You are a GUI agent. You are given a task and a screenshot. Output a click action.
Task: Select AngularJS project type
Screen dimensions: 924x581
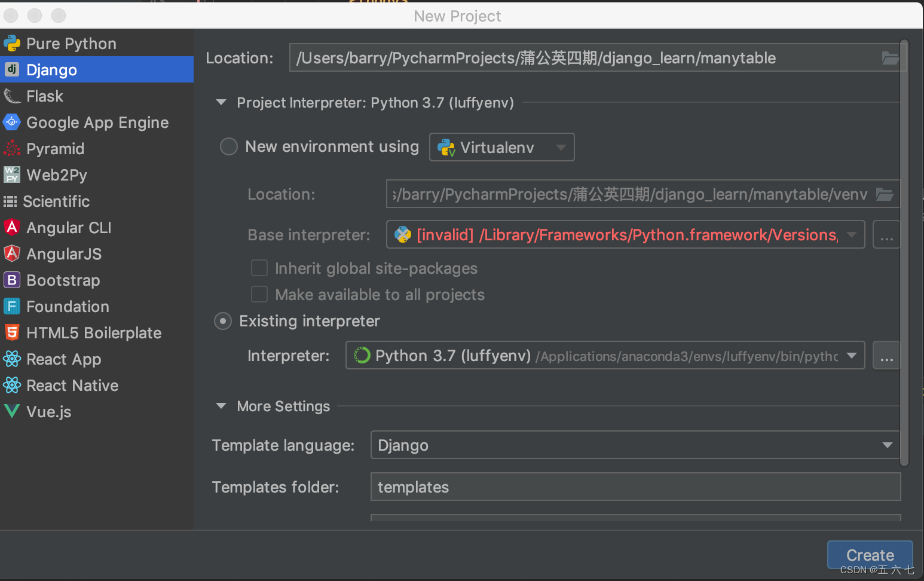click(x=97, y=253)
